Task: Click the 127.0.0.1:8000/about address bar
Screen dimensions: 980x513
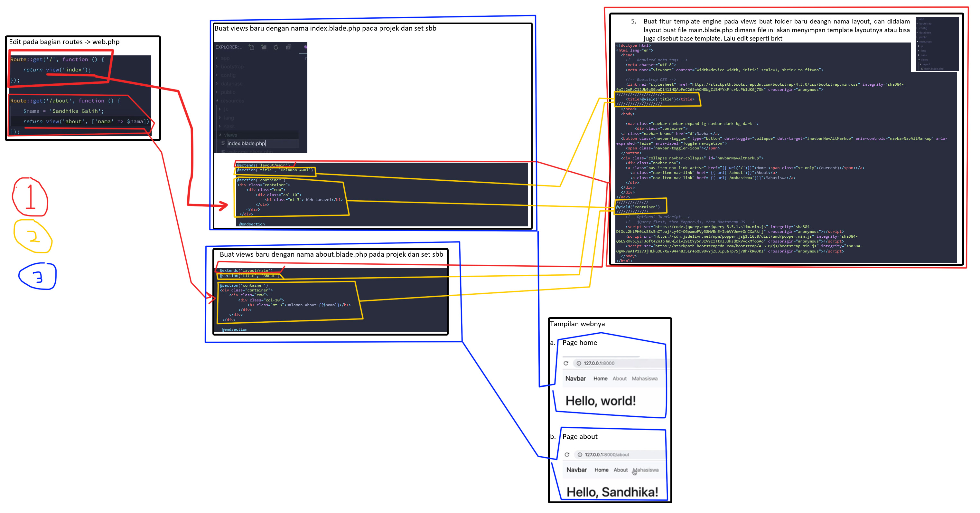Action: tap(607, 454)
